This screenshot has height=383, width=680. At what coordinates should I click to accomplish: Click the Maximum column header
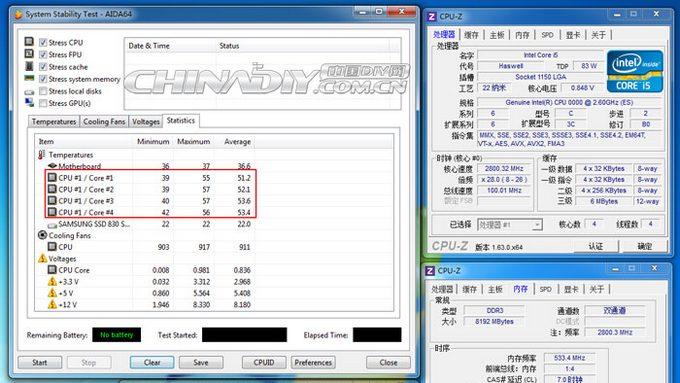(x=193, y=141)
